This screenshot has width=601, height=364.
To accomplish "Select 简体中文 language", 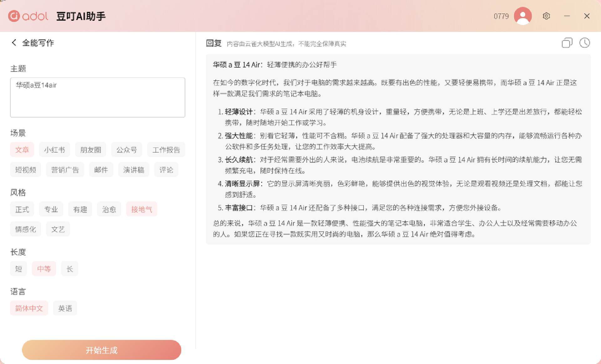I will pyautogui.click(x=29, y=308).
